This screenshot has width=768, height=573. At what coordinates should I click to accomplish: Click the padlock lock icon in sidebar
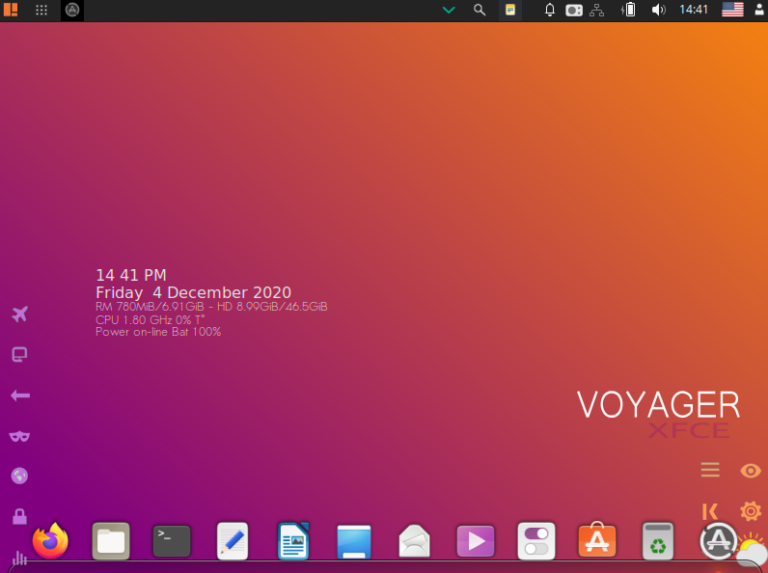[x=20, y=516]
